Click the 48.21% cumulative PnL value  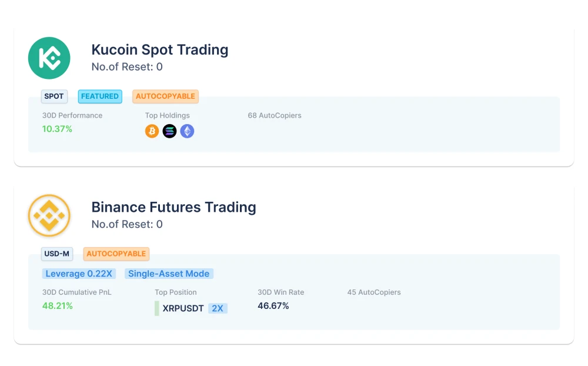click(58, 306)
